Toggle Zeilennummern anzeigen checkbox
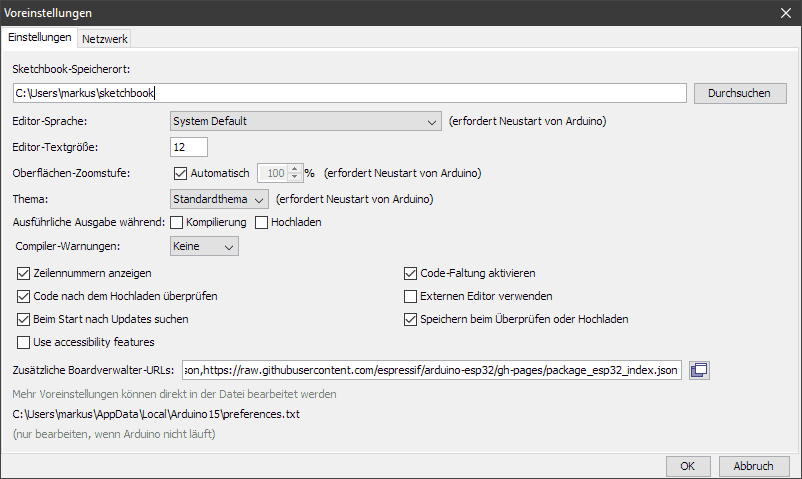Screen dimensions: 802x479 tap(24, 273)
